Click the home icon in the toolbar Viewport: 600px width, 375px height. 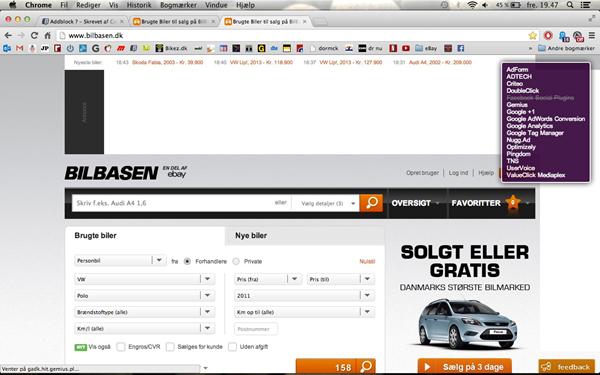pos(47,36)
